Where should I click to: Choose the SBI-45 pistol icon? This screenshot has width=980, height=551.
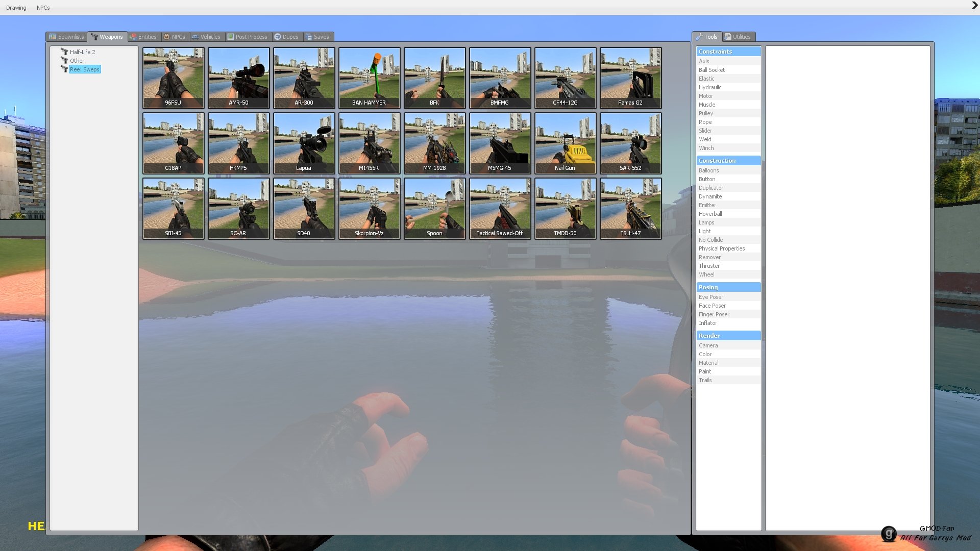pyautogui.click(x=174, y=208)
